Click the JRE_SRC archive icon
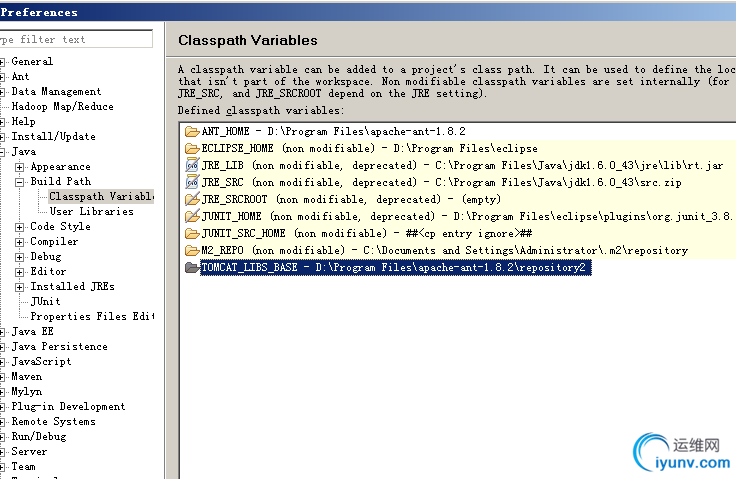The image size is (736, 479). pos(192,182)
